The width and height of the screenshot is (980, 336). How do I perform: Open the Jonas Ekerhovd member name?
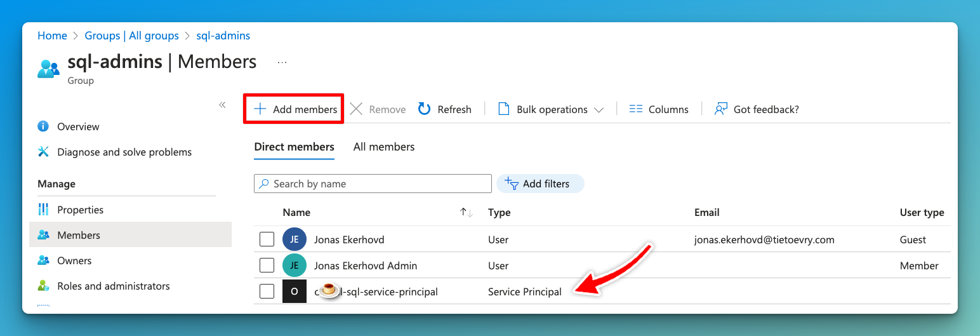(x=349, y=239)
